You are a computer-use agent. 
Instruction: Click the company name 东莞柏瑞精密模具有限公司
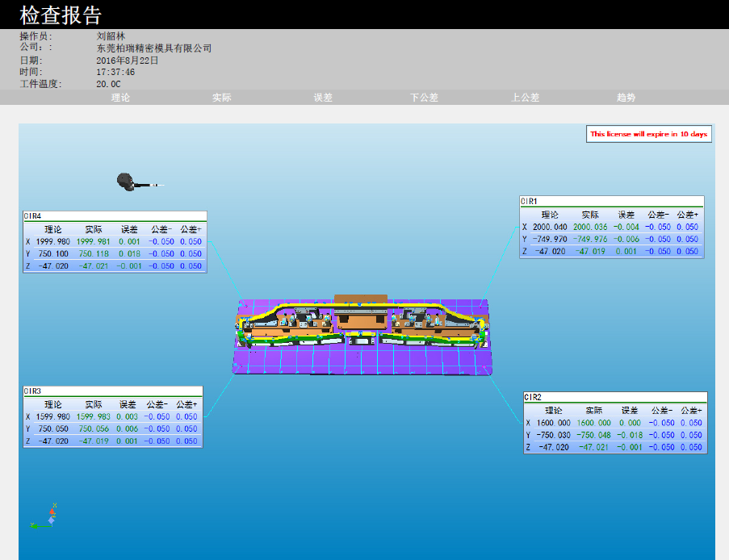pyautogui.click(x=153, y=48)
